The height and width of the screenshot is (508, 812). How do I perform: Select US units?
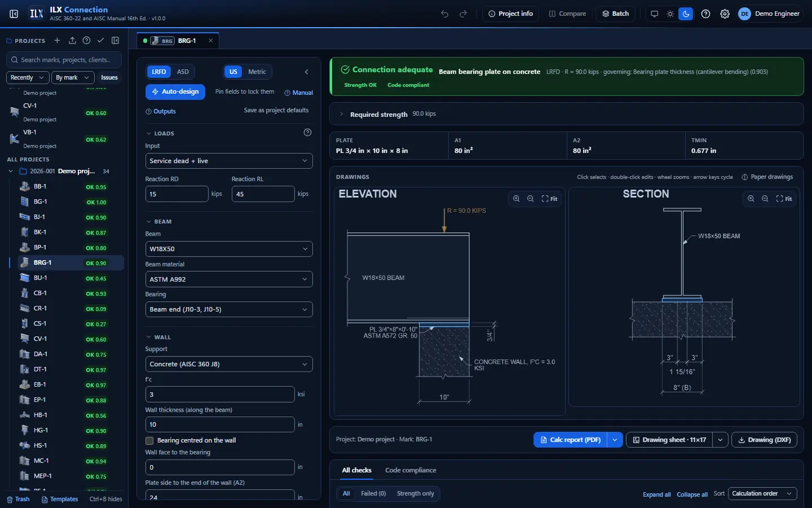[x=233, y=72]
